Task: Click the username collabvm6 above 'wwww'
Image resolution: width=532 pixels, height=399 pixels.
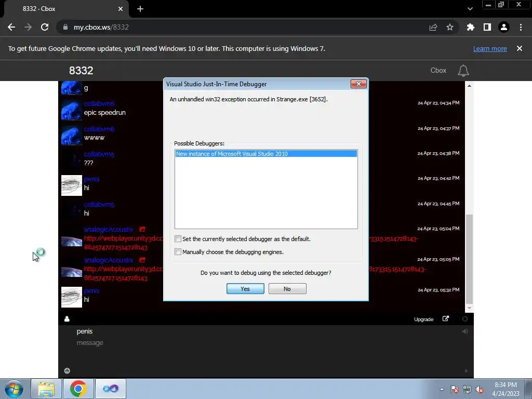Action: coord(99,129)
